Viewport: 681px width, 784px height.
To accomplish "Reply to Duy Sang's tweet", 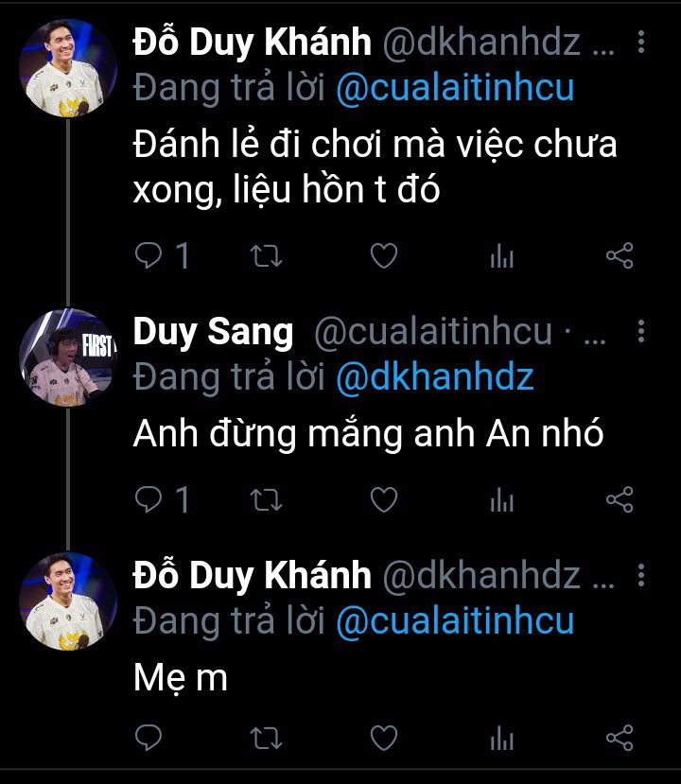I will (149, 499).
